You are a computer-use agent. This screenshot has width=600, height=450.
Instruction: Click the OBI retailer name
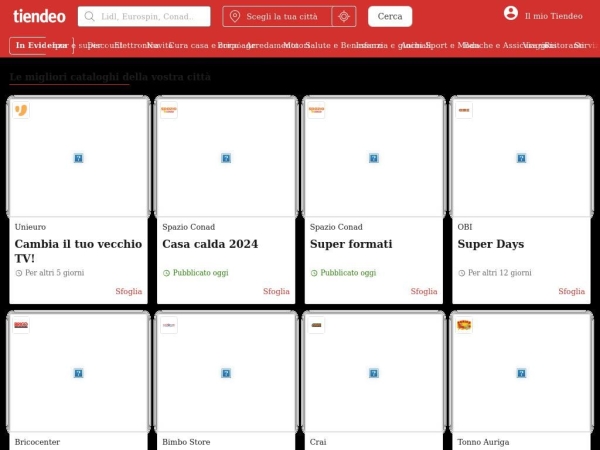[x=465, y=227]
